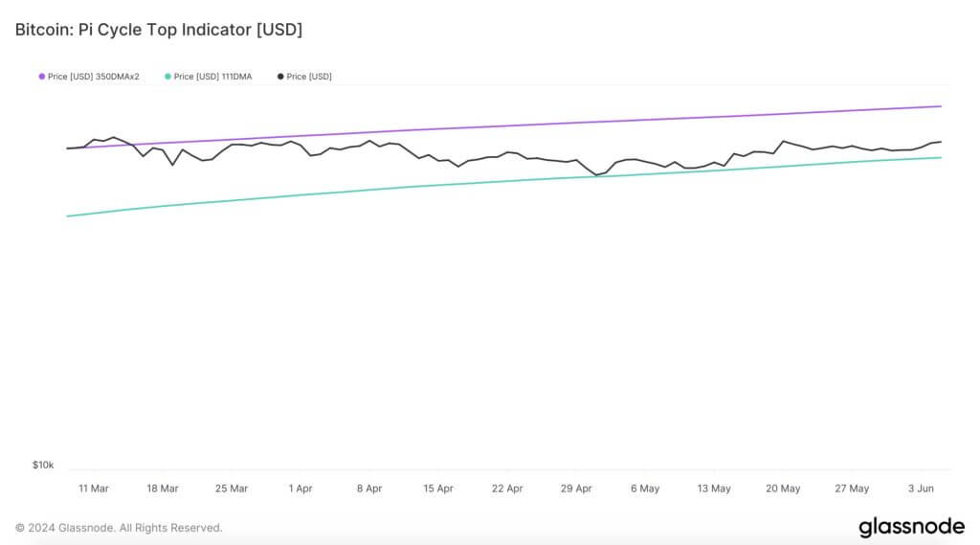Select the 15 Apr axis label
This screenshot has height=545, width=980.
[438, 488]
